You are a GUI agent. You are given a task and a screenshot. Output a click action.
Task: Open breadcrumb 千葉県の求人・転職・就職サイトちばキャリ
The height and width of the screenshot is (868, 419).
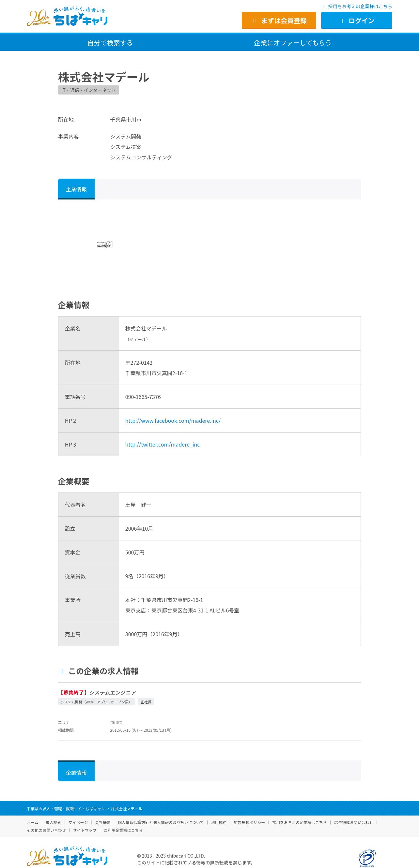pyautogui.click(x=66, y=809)
